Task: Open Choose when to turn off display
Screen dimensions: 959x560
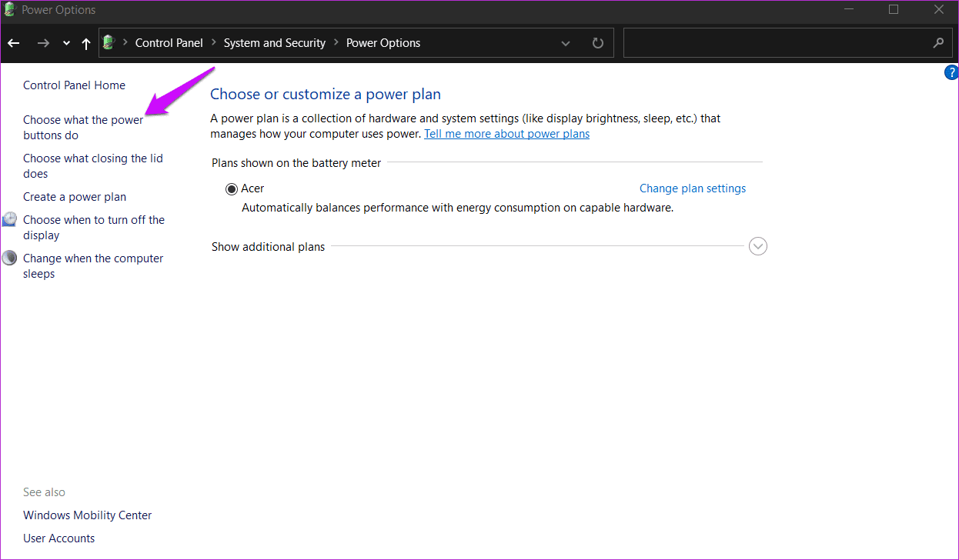Action: point(94,228)
